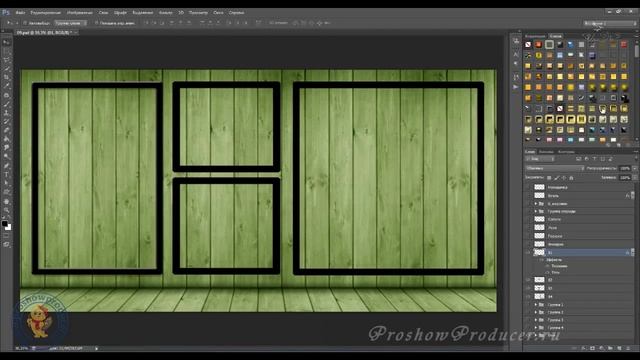
Task: Delete layer trash icon in Layers panel
Action: coord(628,348)
